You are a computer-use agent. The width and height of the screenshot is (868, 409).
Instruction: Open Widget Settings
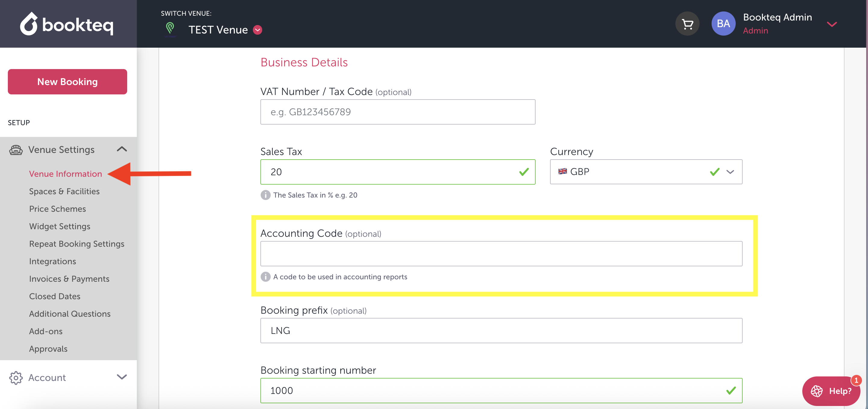tap(60, 226)
